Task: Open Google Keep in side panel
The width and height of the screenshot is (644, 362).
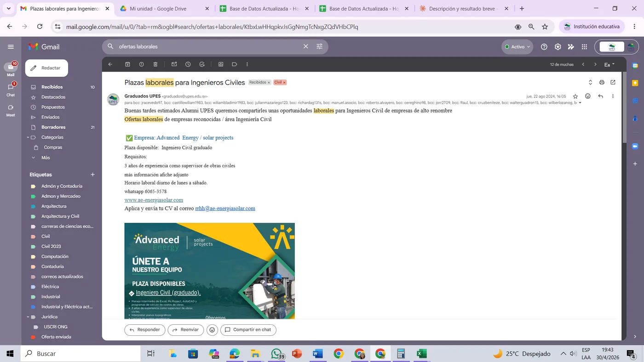Action: [635, 83]
